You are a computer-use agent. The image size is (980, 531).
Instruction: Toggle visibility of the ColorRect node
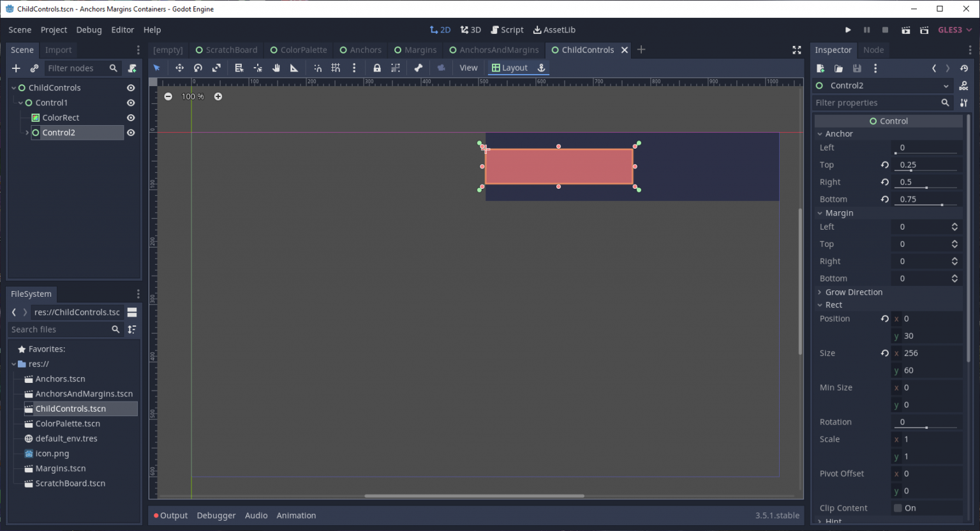coord(130,117)
